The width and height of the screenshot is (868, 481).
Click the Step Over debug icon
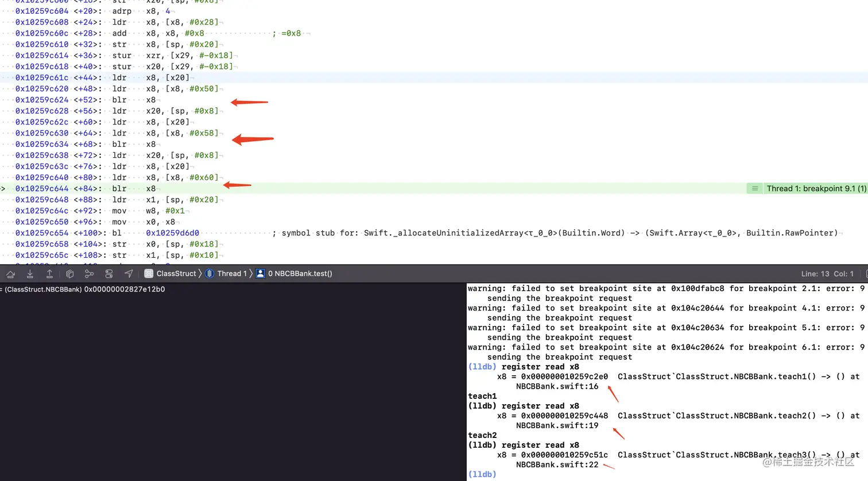coord(10,274)
